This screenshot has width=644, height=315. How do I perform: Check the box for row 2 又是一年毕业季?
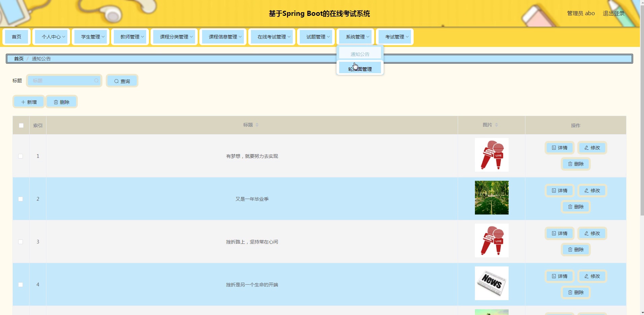click(21, 199)
